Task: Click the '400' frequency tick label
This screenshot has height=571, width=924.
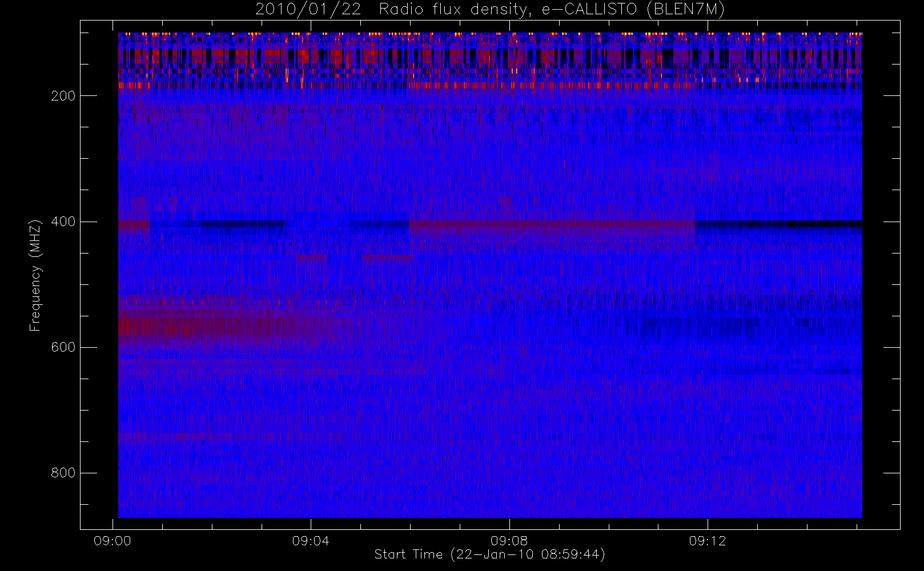Action: [63, 222]
